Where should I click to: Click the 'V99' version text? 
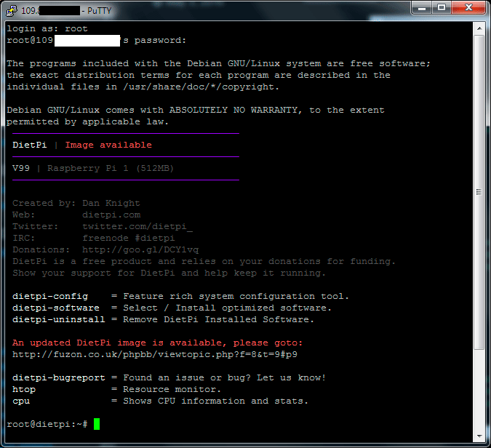click(21, 169)
